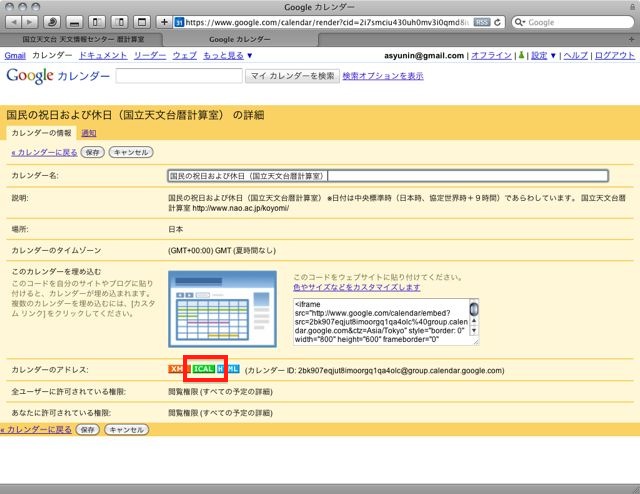The height and width of the screenshot is (494, 640).
Task: Click the green ICAL feed badge
Action: 203,369
